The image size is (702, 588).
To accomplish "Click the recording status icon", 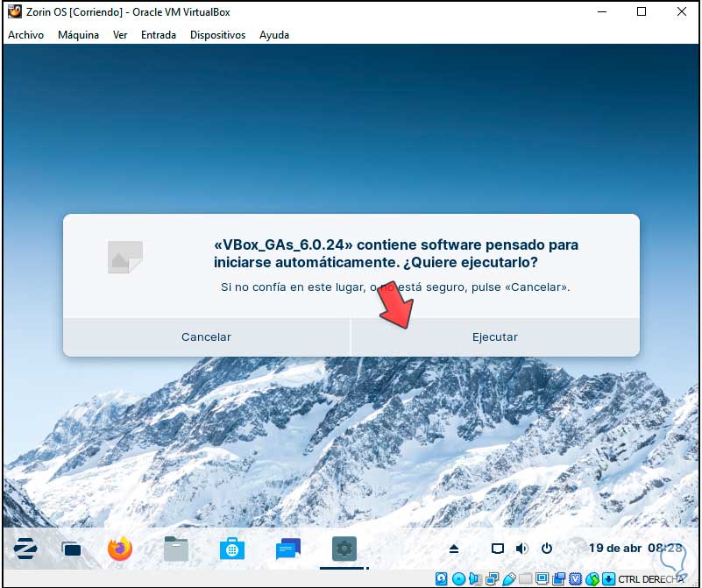I will 559,579.
